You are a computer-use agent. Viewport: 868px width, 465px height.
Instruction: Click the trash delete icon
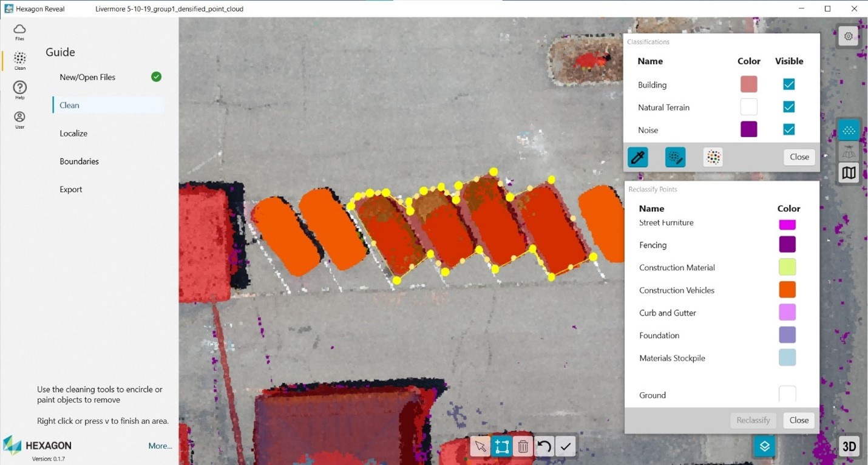523,447
